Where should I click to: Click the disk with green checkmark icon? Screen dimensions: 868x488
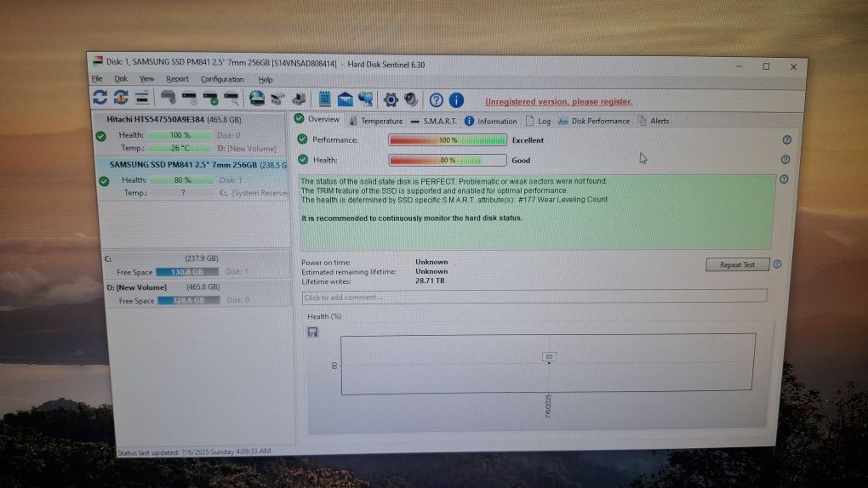210,99
